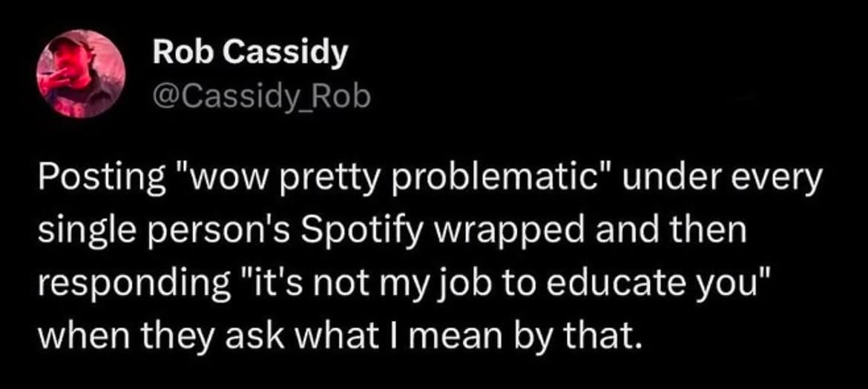This screenshot has height=389, width=868.
Task: Click the @Cassidy_Rob handle
Action: coord(261,95)
